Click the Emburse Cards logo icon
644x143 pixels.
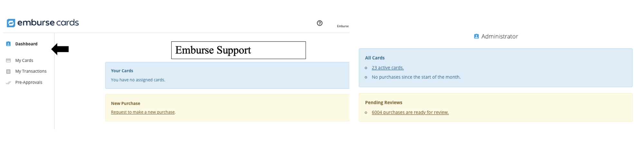pos(11,23)
